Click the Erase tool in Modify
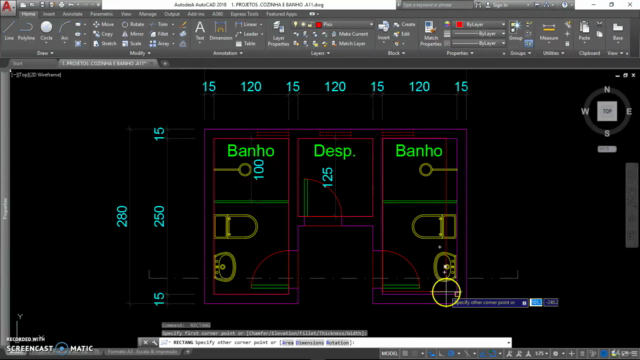Screen dimensions: 640x360 tap(183, 25)
